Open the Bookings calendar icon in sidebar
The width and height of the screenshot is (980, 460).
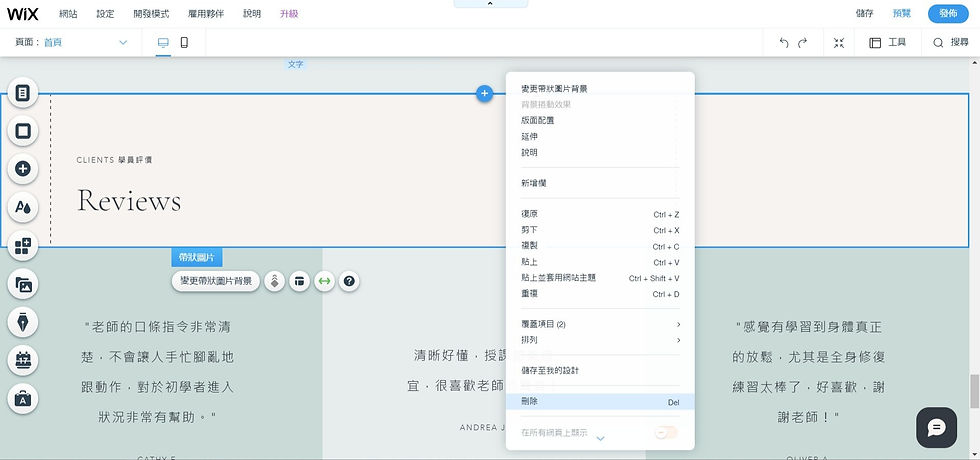pyautogui.click(x=23, y=361)
